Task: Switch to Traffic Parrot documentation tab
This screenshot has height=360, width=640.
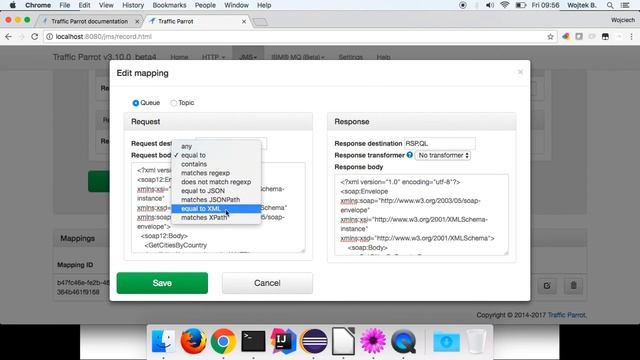Action: tap(89, 21)
